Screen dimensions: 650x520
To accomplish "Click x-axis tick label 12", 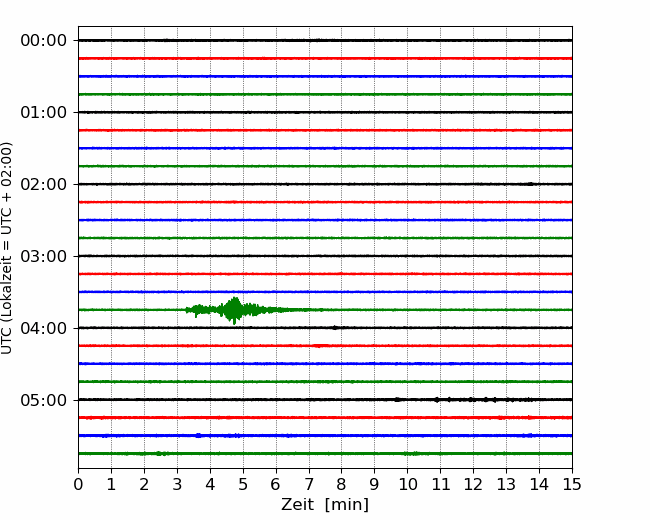I will [473, 484].
